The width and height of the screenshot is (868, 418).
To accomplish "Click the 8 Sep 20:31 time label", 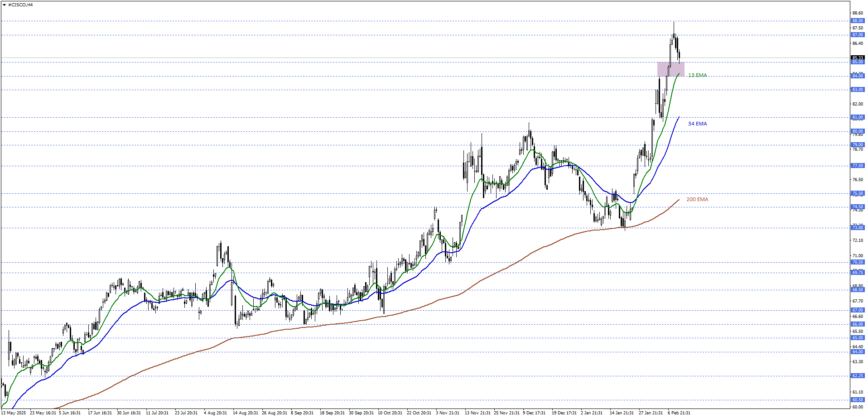I will pos(302,413).
